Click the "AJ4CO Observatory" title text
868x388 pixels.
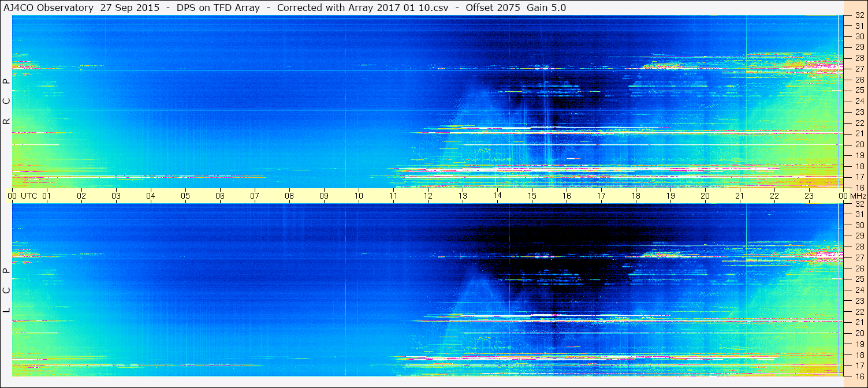pos(50,8)
